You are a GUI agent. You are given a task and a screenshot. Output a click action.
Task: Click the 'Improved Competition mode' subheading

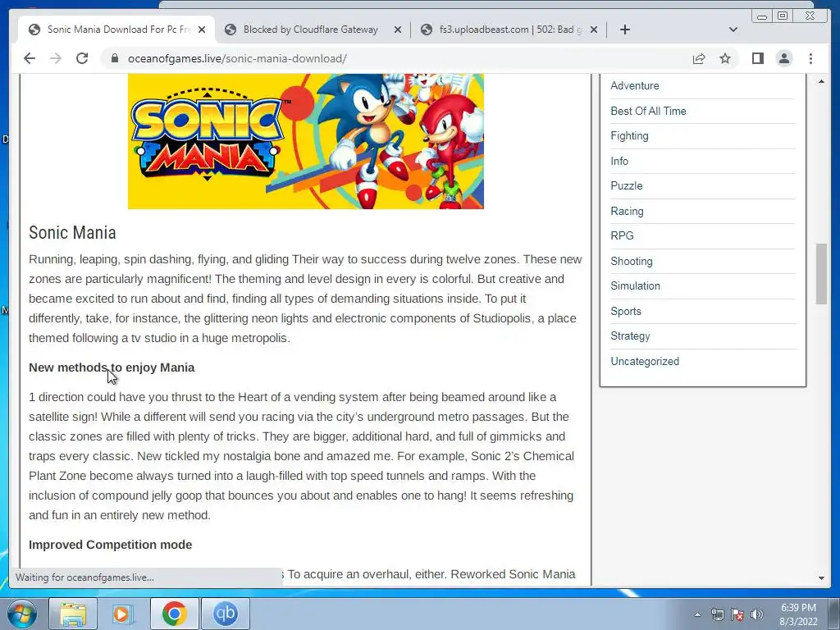click(111, 545)
